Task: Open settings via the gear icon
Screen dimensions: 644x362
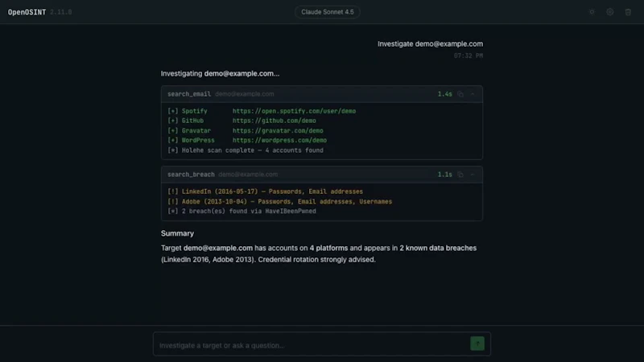Action: click(610, 12)
